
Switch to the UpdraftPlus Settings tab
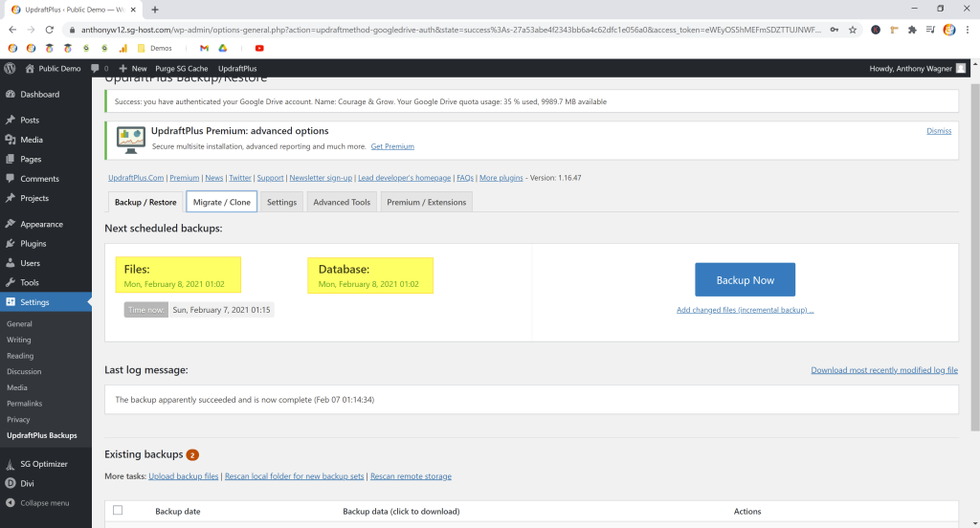pos(282,202)
